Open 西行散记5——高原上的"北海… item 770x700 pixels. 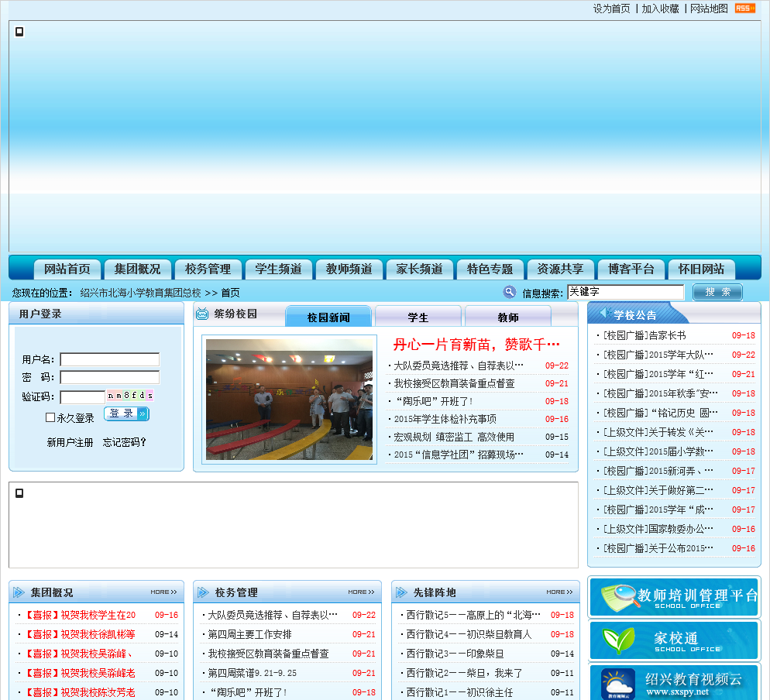(473, 615)
